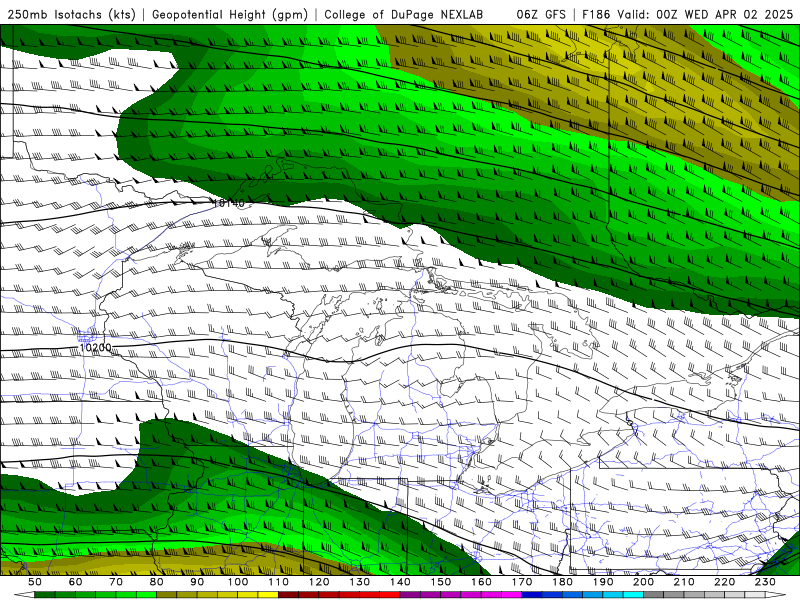The image size is (800, 600).
Task: Click the 'Geopotential Height (gpm)' header label
Action: [230, 15]
